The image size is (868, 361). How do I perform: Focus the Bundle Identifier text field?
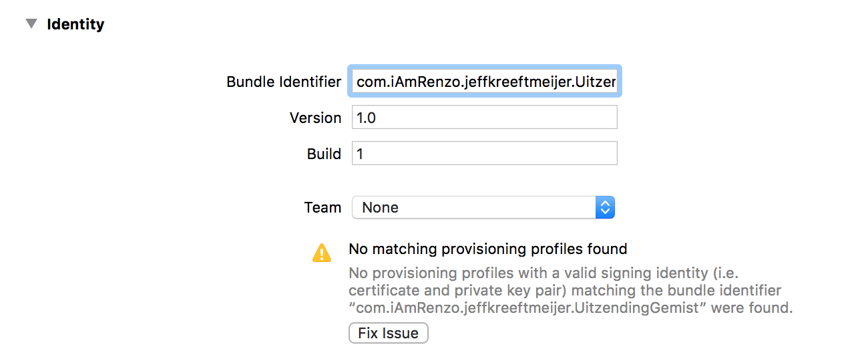click(x=485, y=82)
